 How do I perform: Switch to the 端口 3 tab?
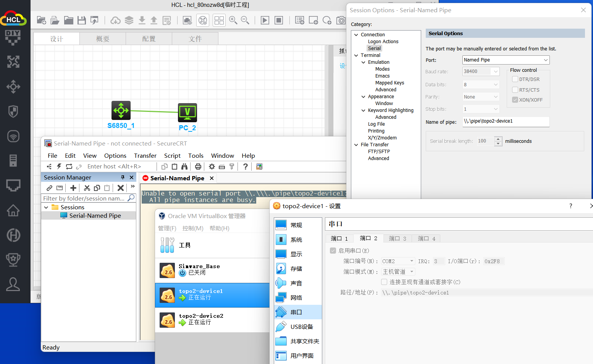397,238
